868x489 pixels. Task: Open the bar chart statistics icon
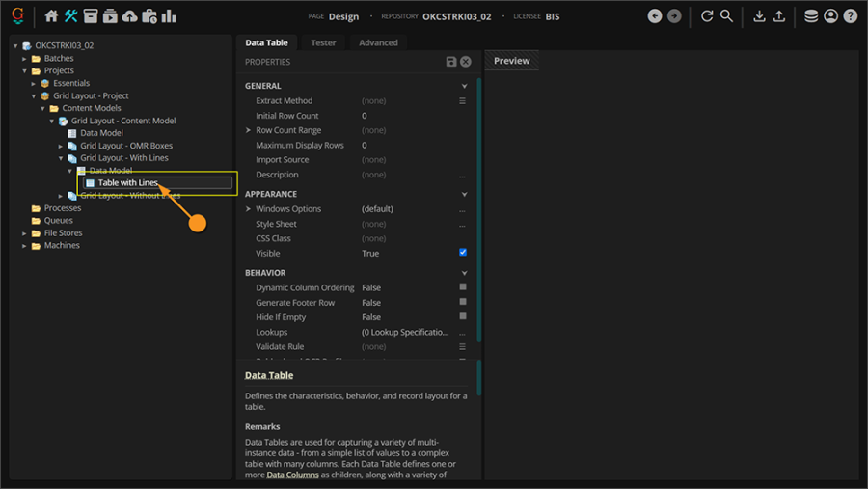[x=170, y=16]
